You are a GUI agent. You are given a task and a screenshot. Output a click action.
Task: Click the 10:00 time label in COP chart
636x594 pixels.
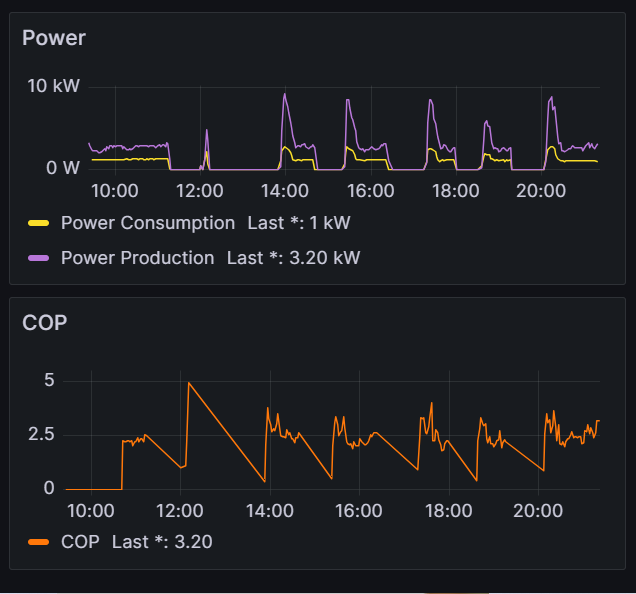(x=91, y=511)
